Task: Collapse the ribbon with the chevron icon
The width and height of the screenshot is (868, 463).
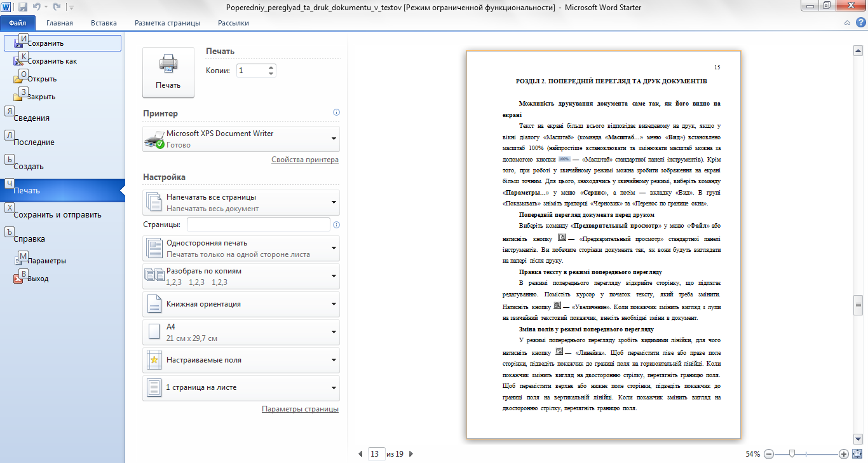Action: pos(847,22)
